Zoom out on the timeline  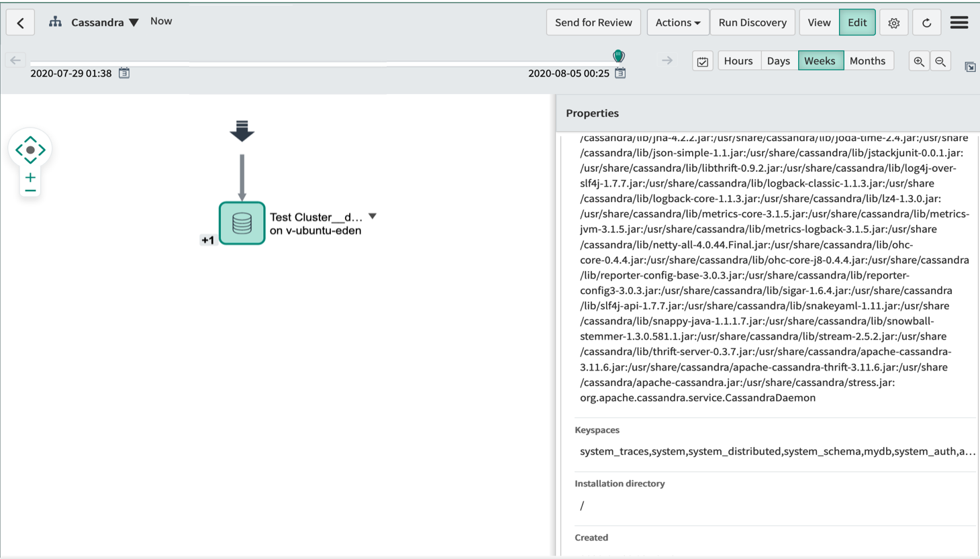pyautogui.click(x=940, y=61)
